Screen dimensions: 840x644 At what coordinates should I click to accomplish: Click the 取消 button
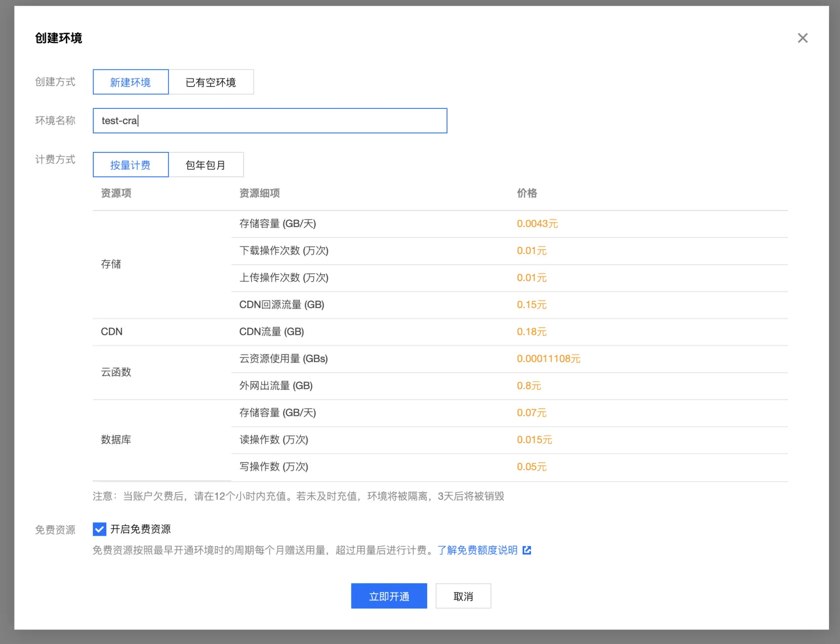(463, 596)
